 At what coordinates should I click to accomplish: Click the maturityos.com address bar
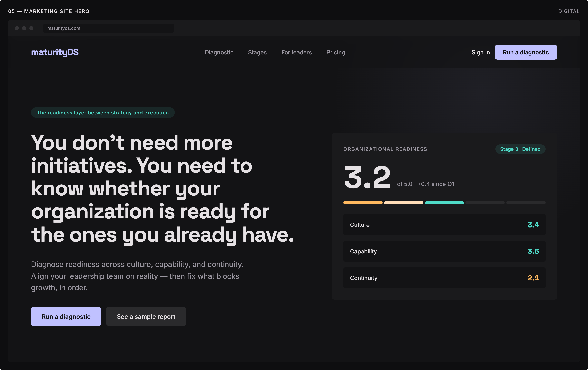pos(108,28)
